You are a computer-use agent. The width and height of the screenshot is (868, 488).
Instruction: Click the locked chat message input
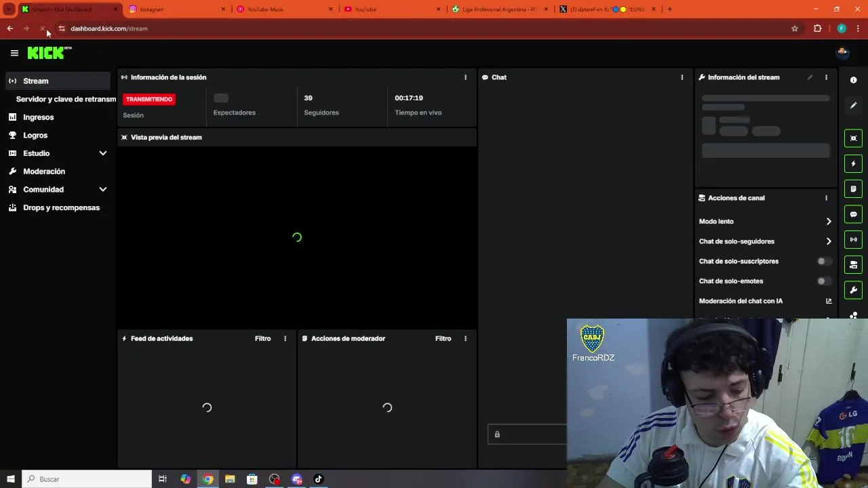[527, 434]
